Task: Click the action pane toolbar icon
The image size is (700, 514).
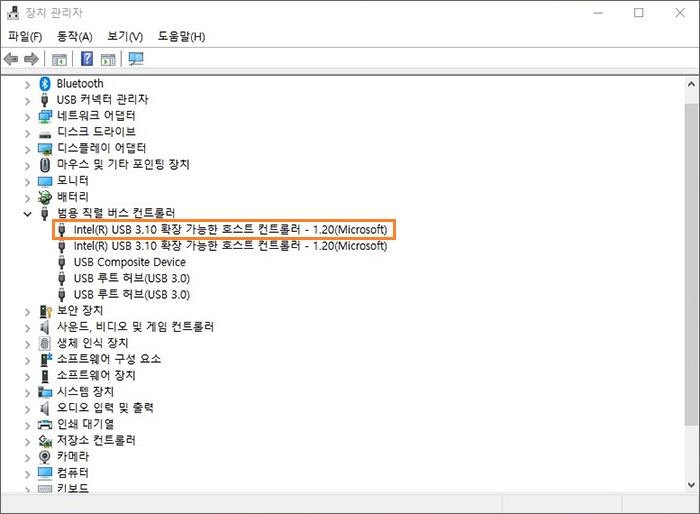Action: pyautogui.click(x=108, y=59)
